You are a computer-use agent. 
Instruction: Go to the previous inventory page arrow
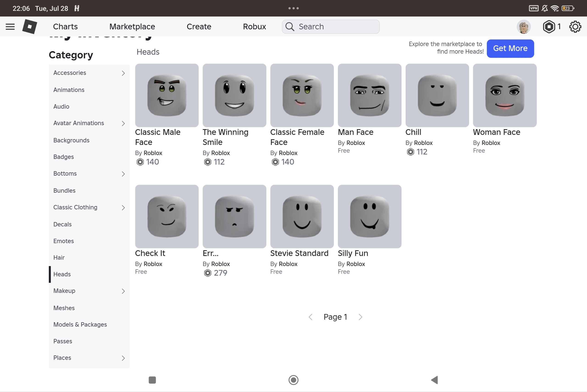click(310, 317)
